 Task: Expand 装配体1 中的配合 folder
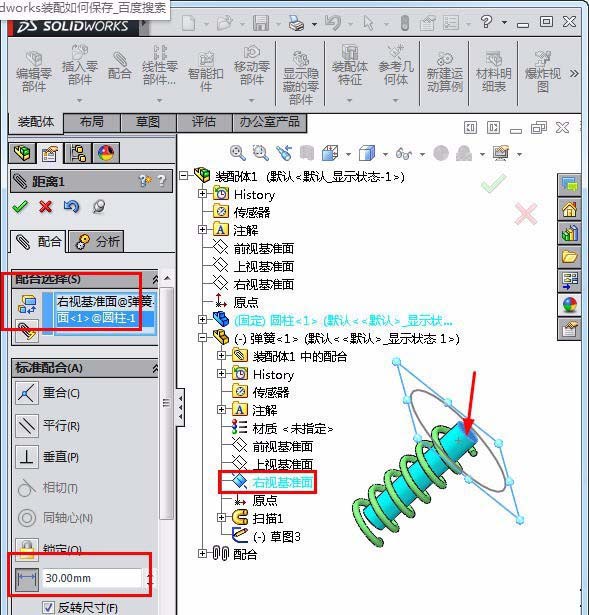coord(221,355)
